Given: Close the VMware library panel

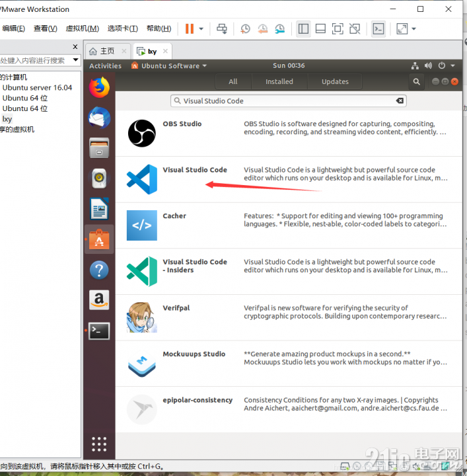Looking at the screenshot, I should click(x=75, y=47).
